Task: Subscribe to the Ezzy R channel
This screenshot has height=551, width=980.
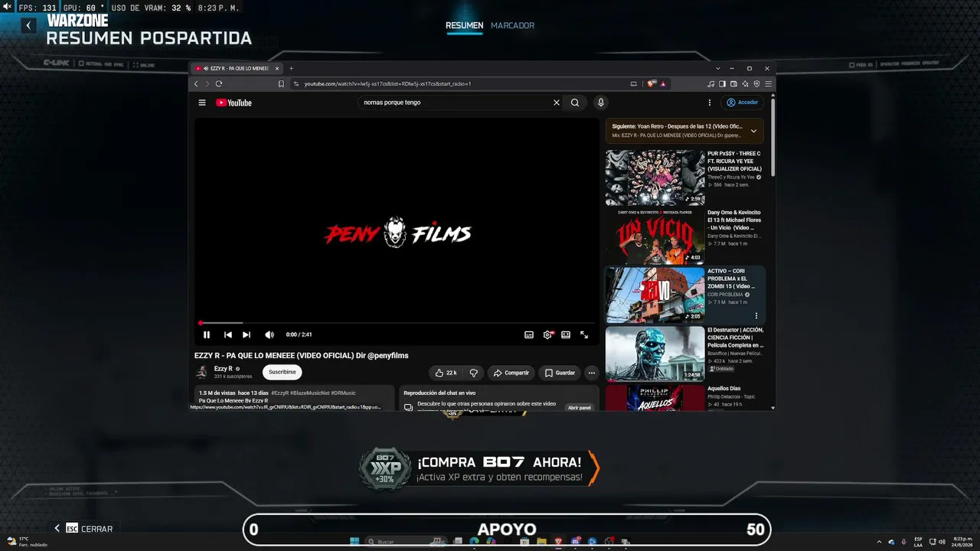Action: coord(282,373)
